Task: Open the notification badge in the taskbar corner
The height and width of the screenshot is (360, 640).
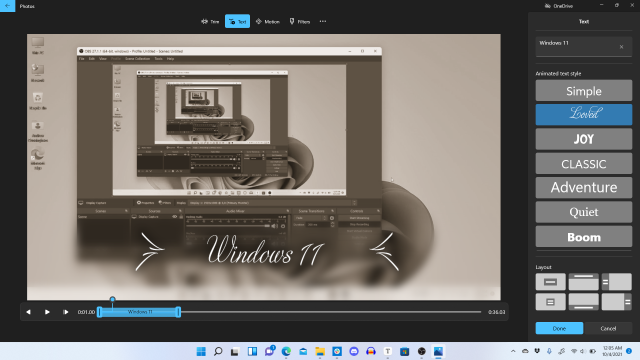Action: 629,351
